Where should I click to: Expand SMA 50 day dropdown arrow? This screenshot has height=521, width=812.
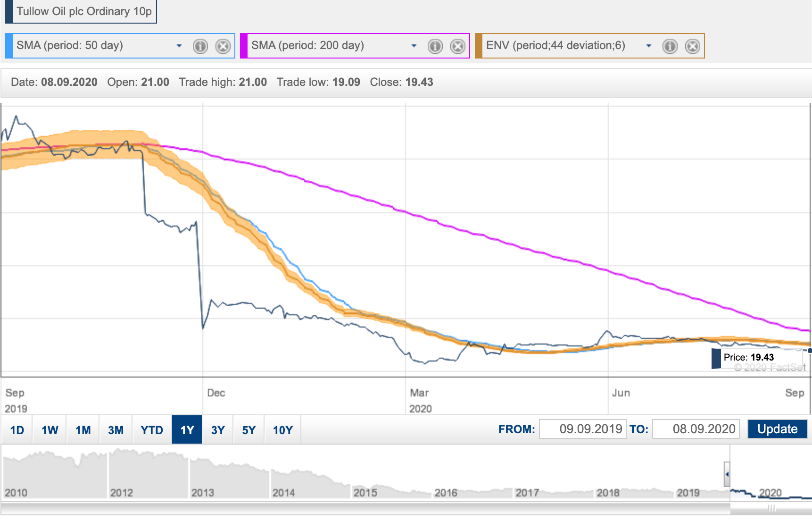coord(179,46)
